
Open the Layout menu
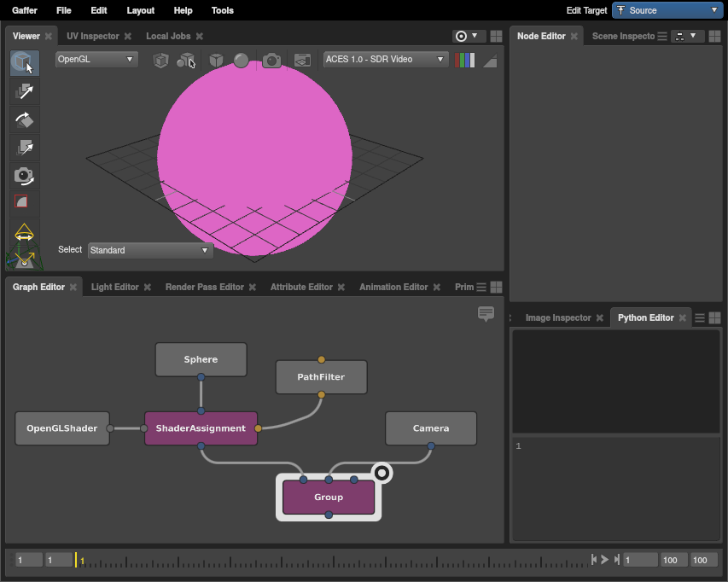(140, 10)
